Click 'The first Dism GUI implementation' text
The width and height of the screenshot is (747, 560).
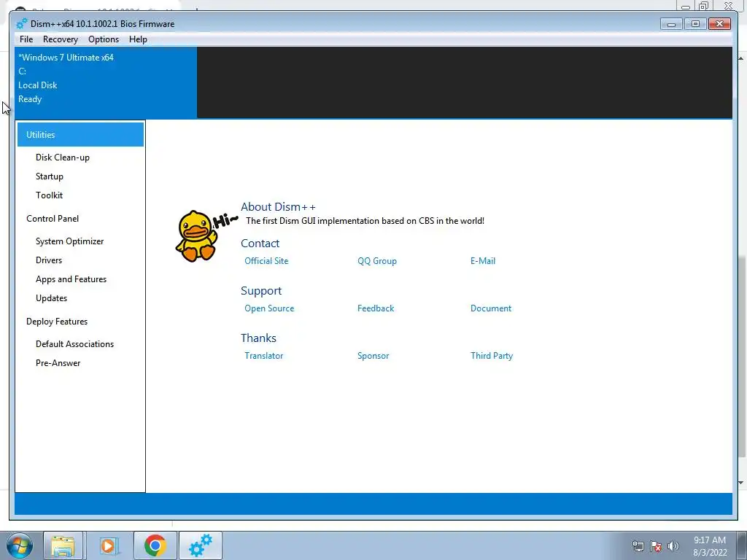click(365, 221)
